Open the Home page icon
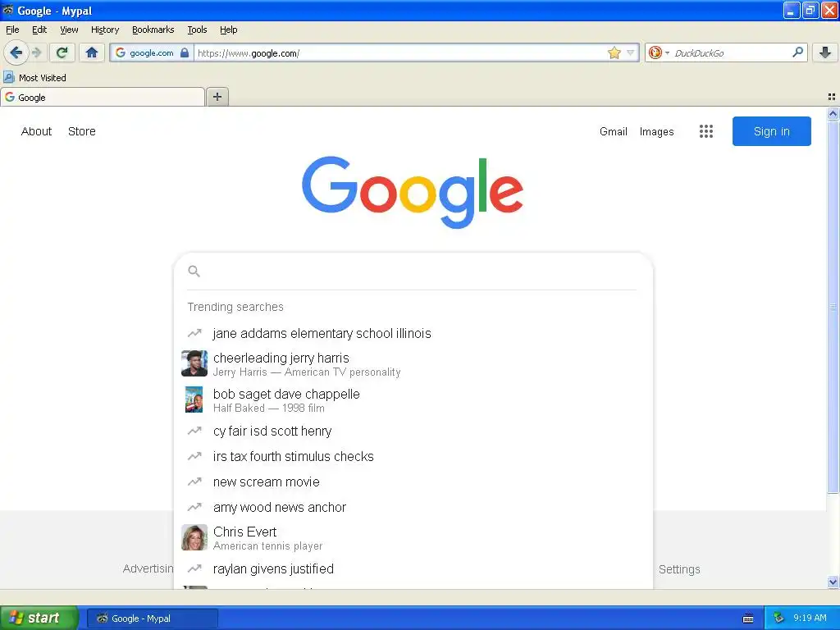Screen dimensions: 840x630 pyautogui.click(x=92, y=52)
